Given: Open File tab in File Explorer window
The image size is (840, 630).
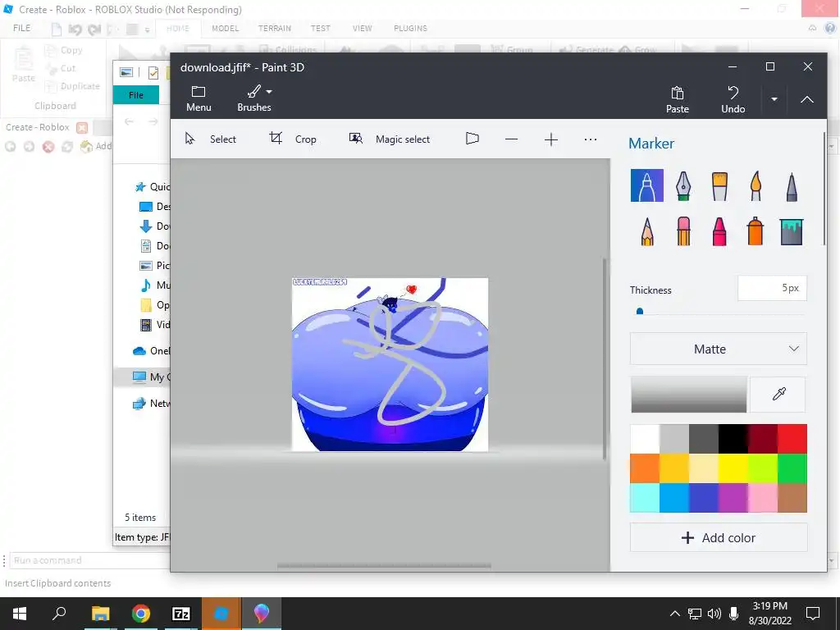Looking at the screenshot, I should pyautogui.click(x=136, y=95).
